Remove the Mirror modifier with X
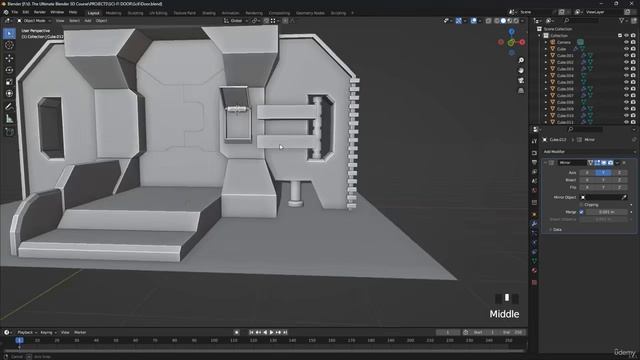Image resolution: width=640 pixels, height=360 pixels. [x=624, y=163]
